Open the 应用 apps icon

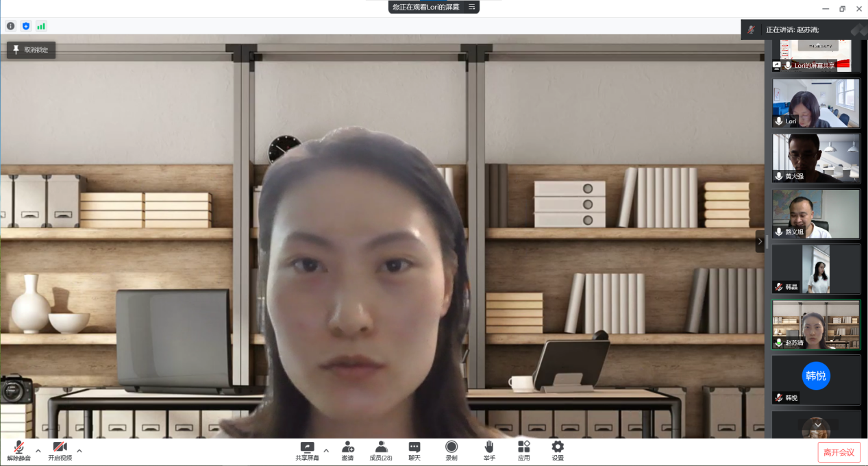tap(523, 450)
